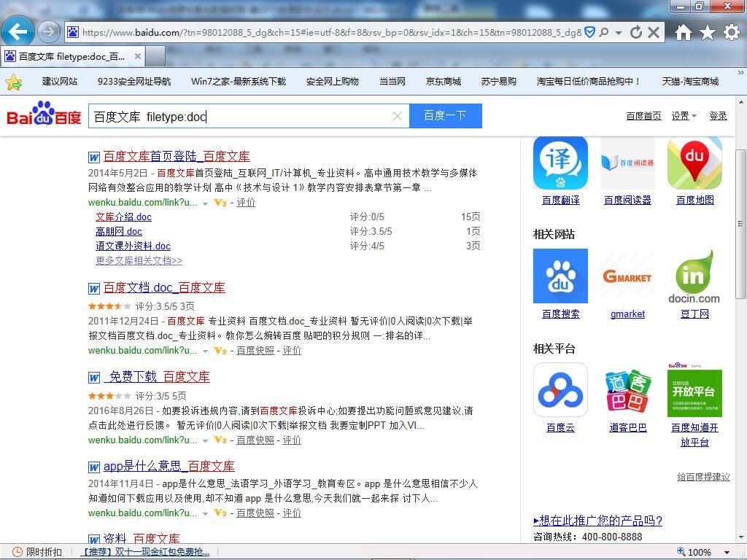Open the 文库介绍.doc document link
Image resolution: width=747 pixels, height=560 pixels.
pos(123,217)
